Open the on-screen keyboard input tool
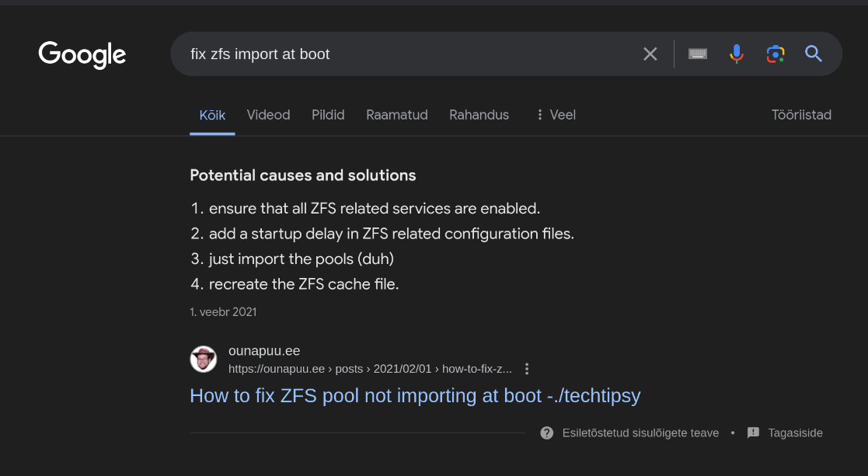868x476 pixels. click(698, 54)
